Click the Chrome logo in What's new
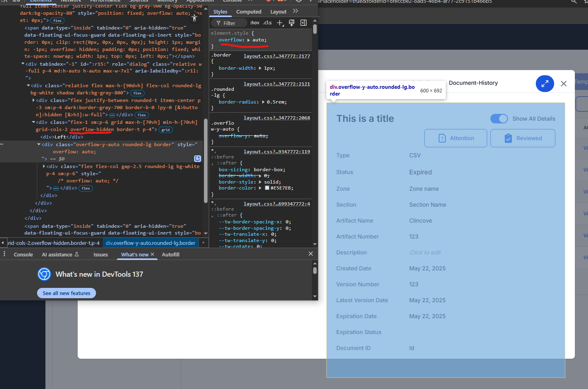588x389 pixels. (x=44, y=274)
